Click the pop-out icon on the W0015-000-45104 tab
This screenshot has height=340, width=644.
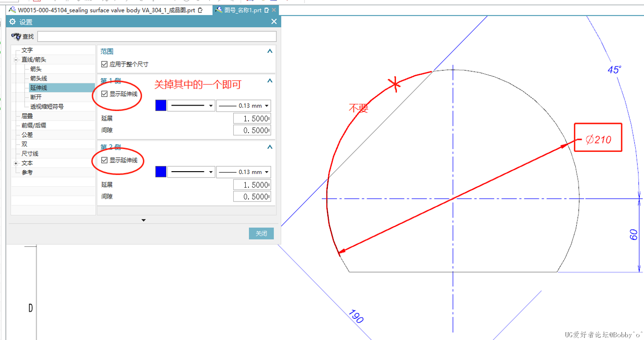[x=200, y=10]
